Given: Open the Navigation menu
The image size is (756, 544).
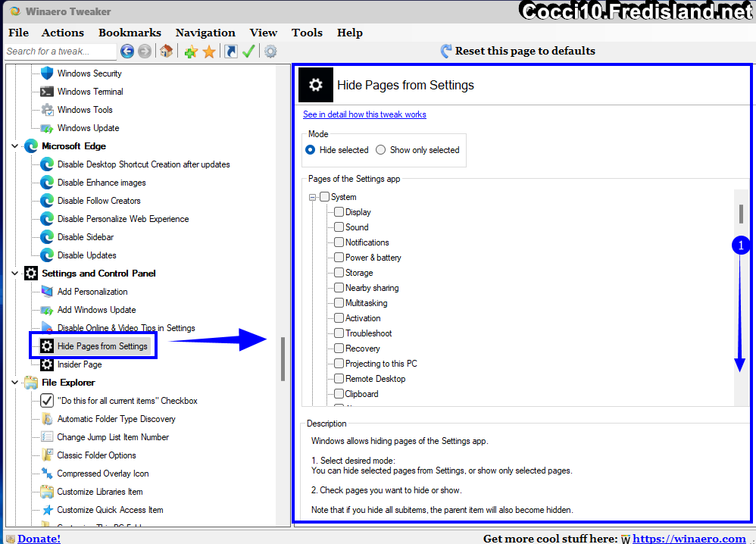Looking at the screenshot, I should click(205, 33).
